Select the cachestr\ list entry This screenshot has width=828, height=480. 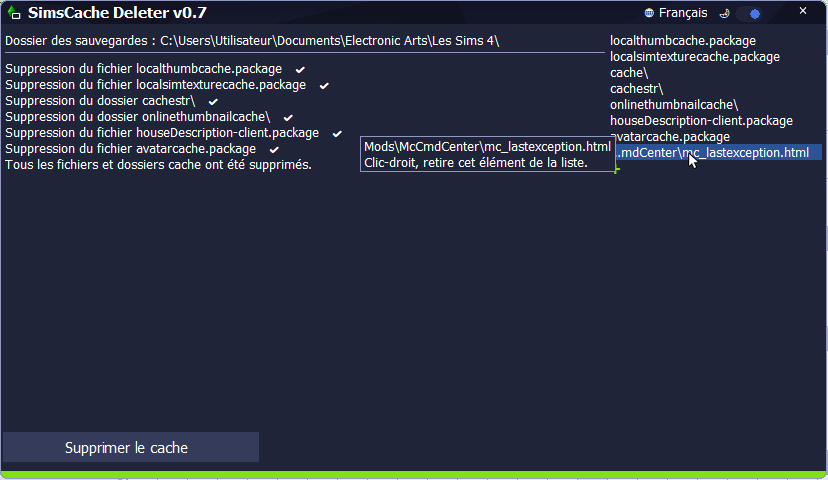click(636, 89)
